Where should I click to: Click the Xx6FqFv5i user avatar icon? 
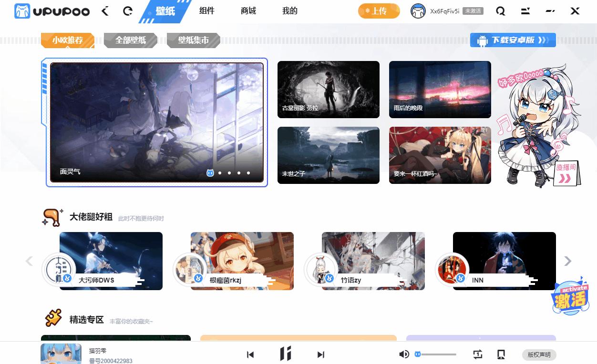coord(417,10)
